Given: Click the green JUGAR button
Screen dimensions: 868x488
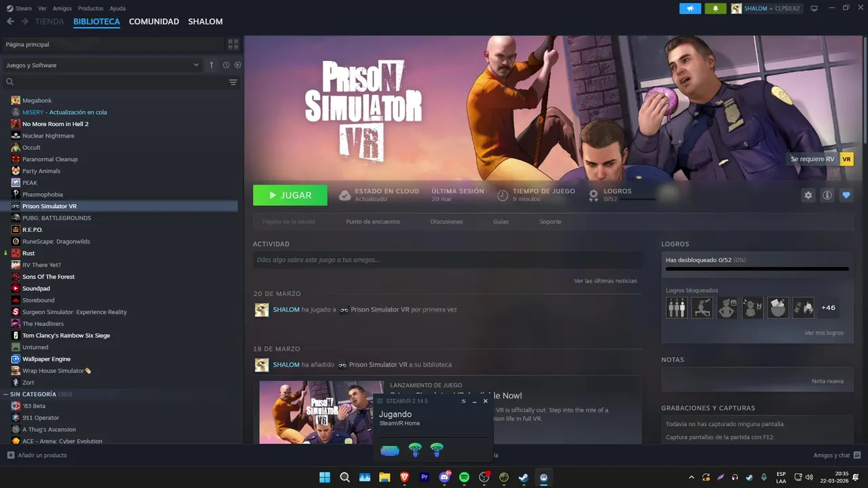Looking at the screenshot, I should coord(290,195).
